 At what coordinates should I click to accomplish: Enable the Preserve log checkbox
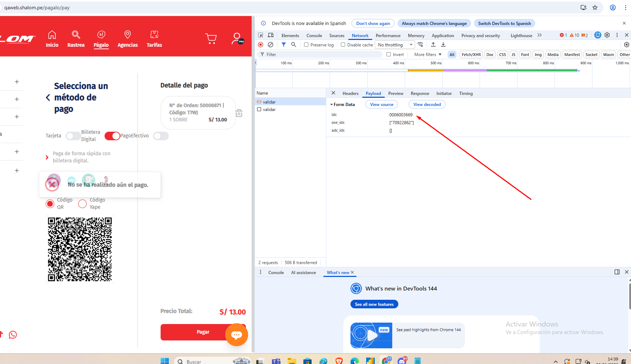click(x=306, y=45)
